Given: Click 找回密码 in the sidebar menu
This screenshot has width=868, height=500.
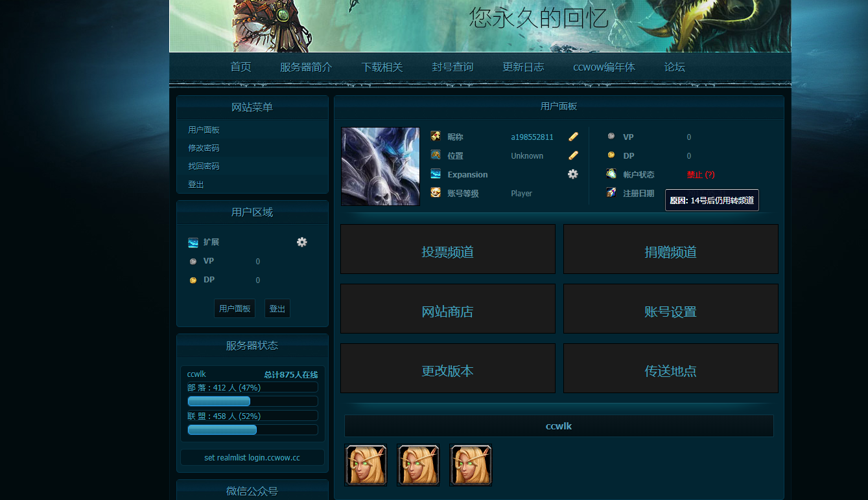Looking at the screenshot, I should 204,166.
